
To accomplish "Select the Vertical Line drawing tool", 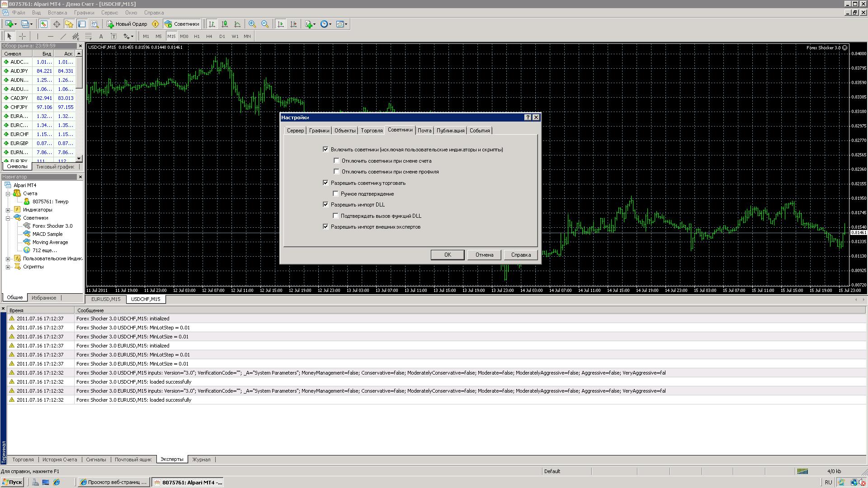I will point(38,36).
